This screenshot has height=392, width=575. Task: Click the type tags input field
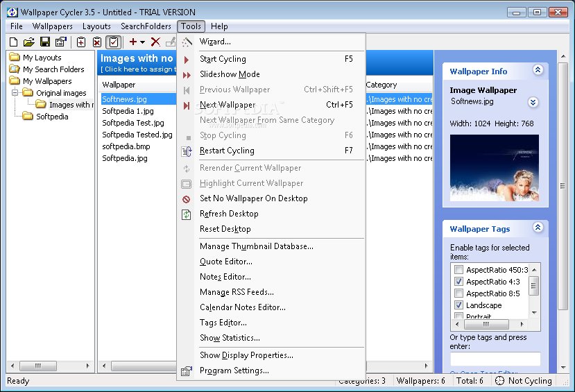pos(495,359)
